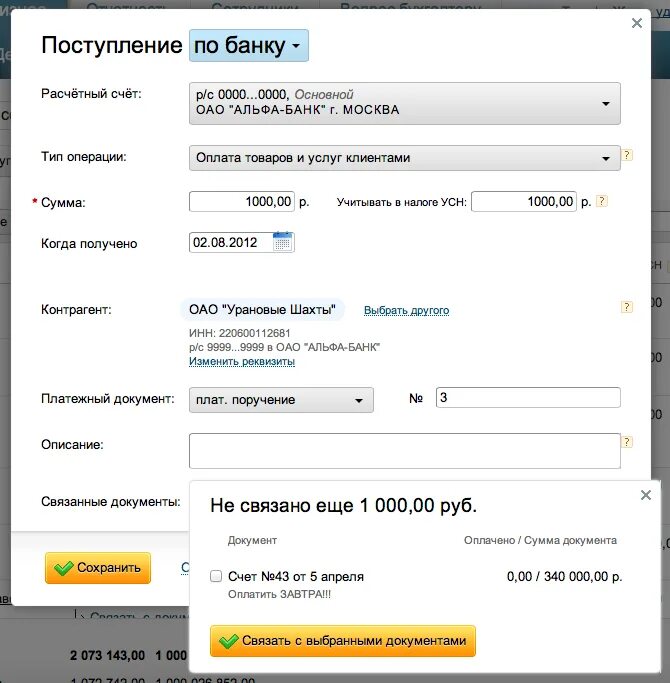
Task: Click help icon beside УСН tax field
Action: [x=602, y=201]
